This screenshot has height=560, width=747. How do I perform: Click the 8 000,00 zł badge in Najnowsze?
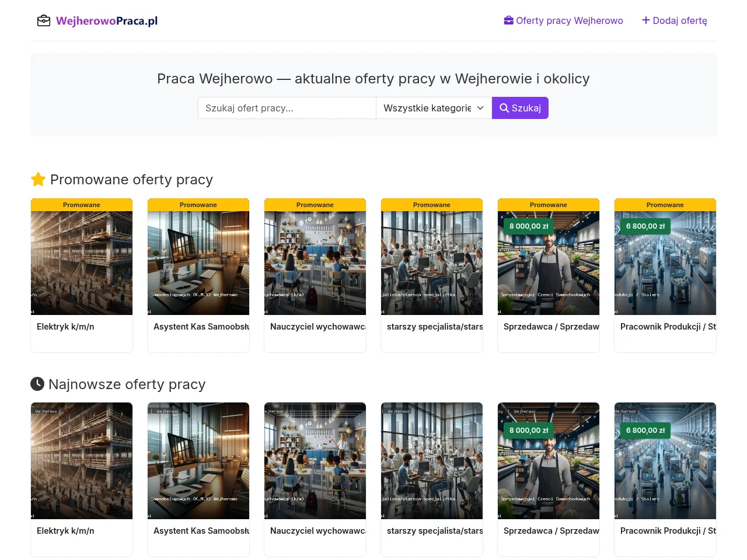529,430
